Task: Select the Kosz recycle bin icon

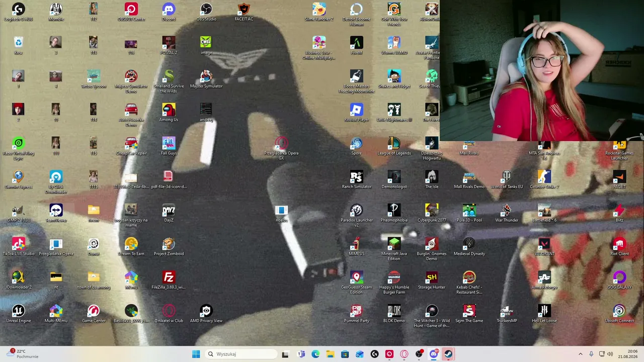Action: (x=19, y=46)
